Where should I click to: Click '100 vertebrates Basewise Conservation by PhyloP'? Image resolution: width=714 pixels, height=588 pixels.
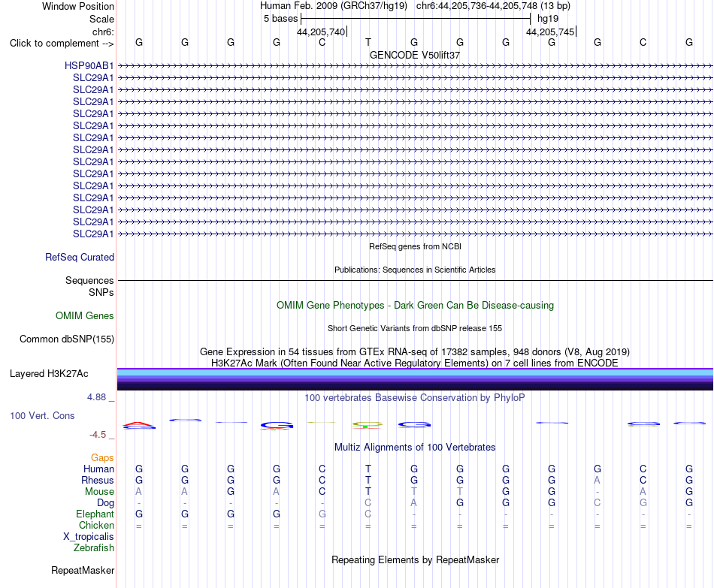[415, 398]
